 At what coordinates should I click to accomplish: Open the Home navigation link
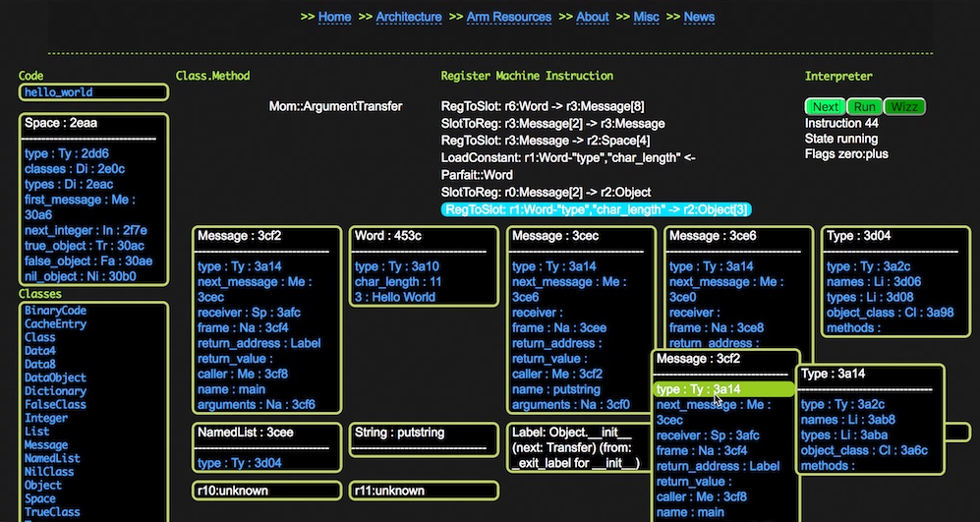point(334,17)
